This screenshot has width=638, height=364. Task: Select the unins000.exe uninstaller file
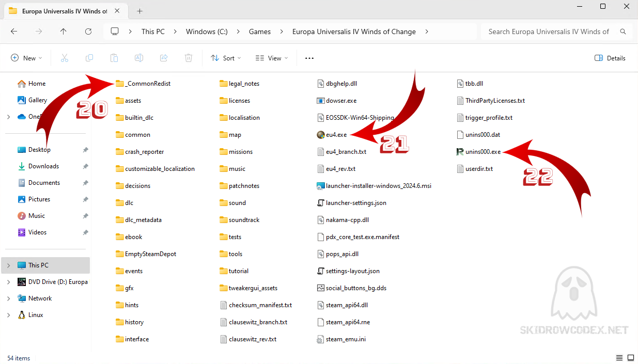pyautogui.click(x=483, y=152)
